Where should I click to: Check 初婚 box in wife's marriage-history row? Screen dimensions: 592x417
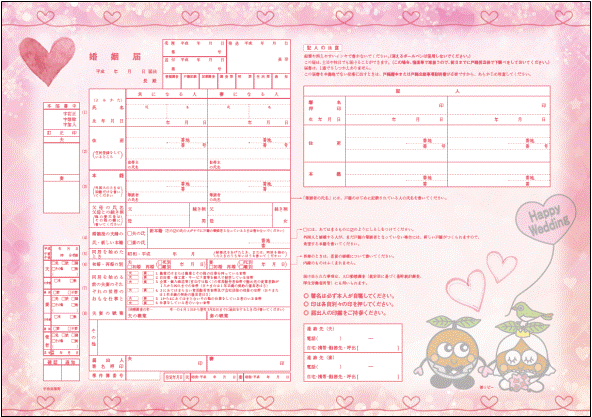(211, 267)
